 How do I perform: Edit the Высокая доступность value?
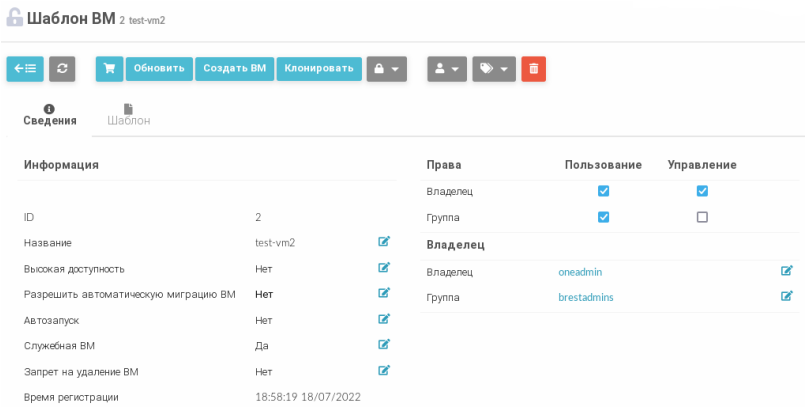click(383, 268)
